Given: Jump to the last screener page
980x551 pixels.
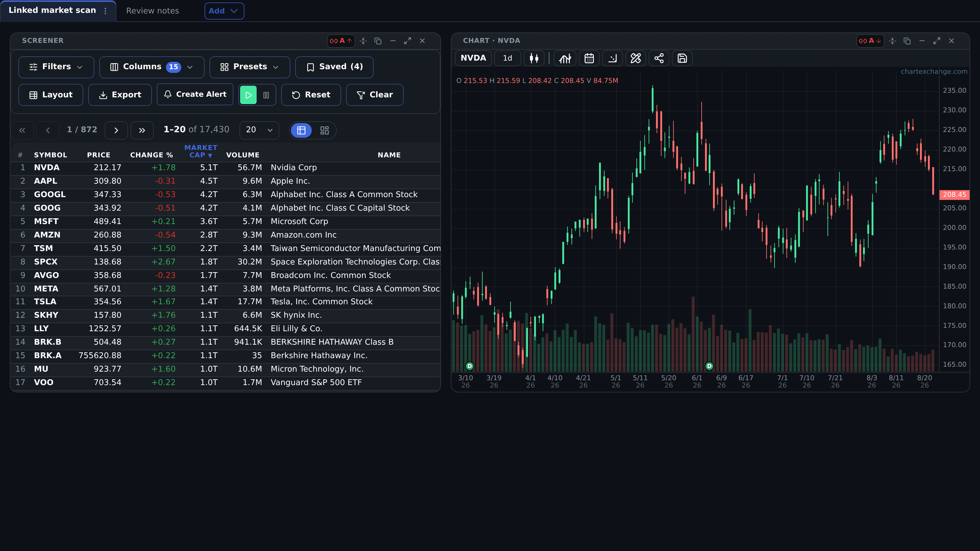Looking at the screenshot, I should point(142,130).
